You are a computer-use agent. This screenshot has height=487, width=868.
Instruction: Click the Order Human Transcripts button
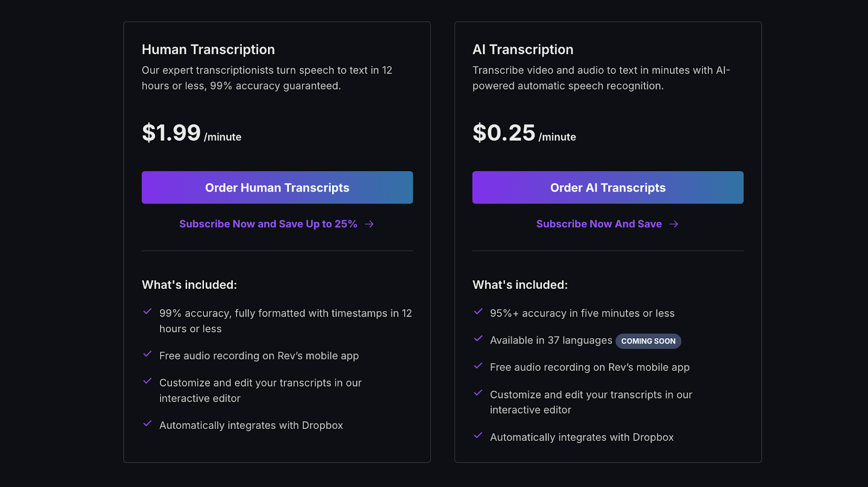[277, 187]
